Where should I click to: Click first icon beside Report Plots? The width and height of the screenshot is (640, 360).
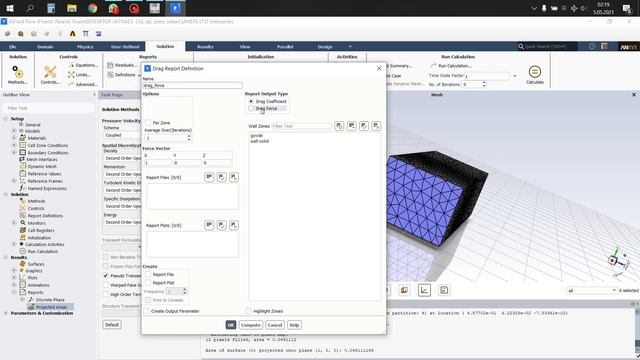tap(209, 225)
